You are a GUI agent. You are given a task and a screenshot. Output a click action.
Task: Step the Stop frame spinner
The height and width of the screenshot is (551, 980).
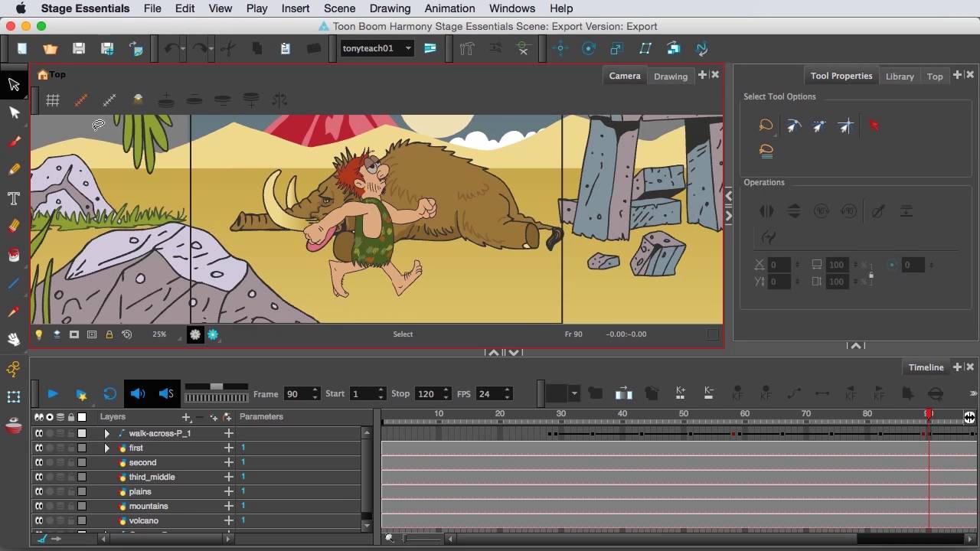(447, 393)
